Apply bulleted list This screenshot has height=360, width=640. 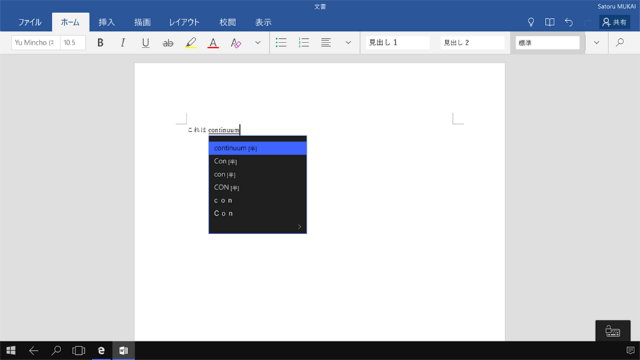tap(281, 43)
